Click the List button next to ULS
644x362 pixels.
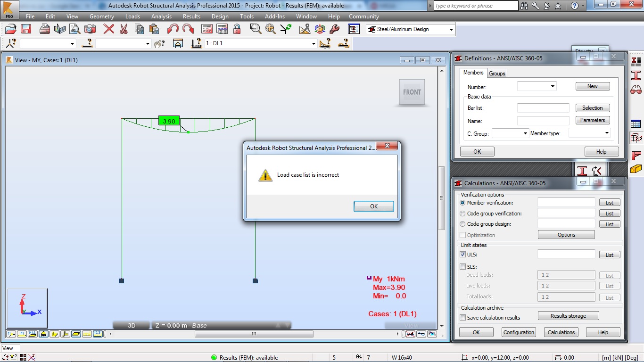(610, 255)
